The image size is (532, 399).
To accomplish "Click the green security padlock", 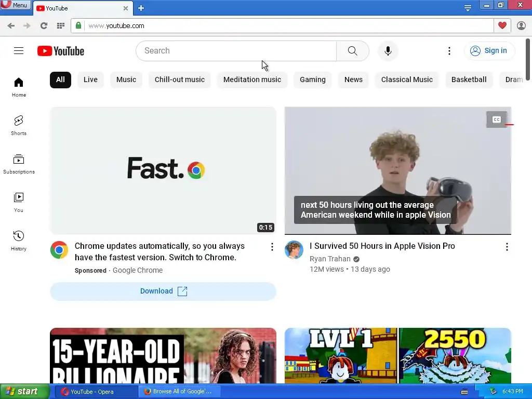I will coord(78,25).
